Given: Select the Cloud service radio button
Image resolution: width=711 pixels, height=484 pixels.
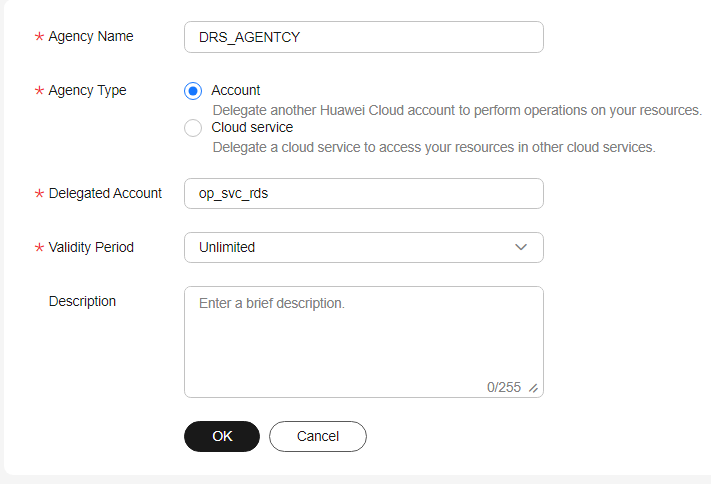Looking at the screenshot, I should point(193,128).
